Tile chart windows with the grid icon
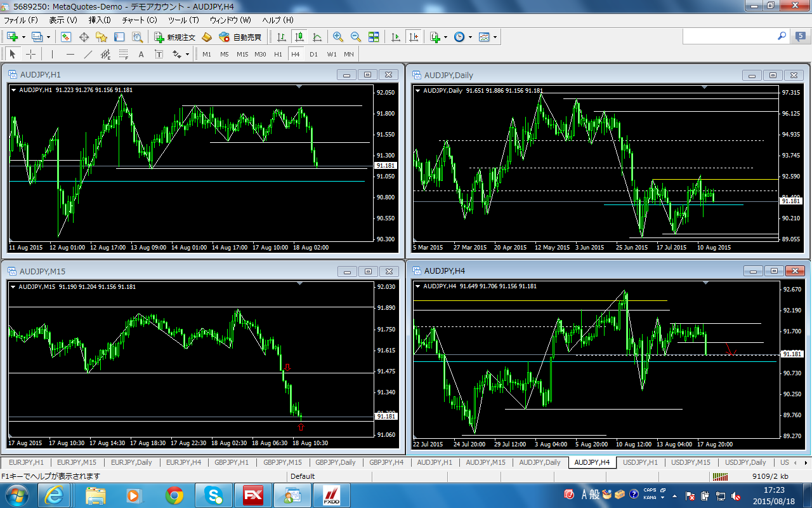The height and width of the screenshot is (508, 812). coord(374,37)
